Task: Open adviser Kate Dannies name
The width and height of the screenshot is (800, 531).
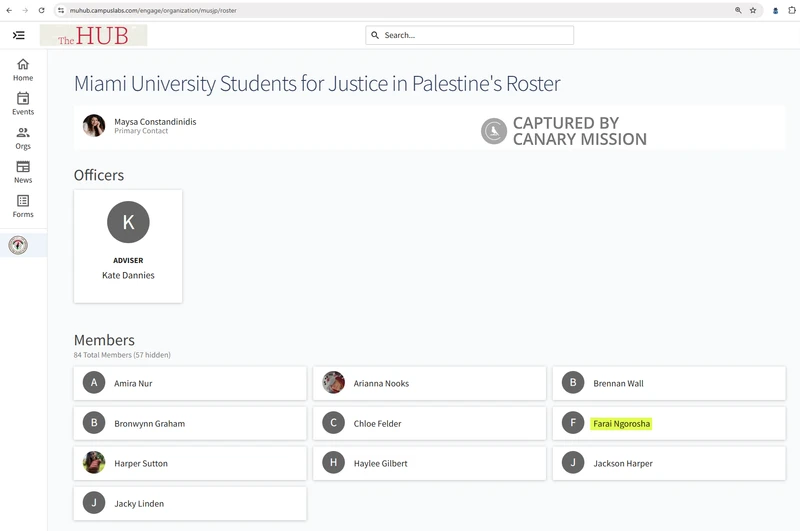Action: tap(128, 275)
